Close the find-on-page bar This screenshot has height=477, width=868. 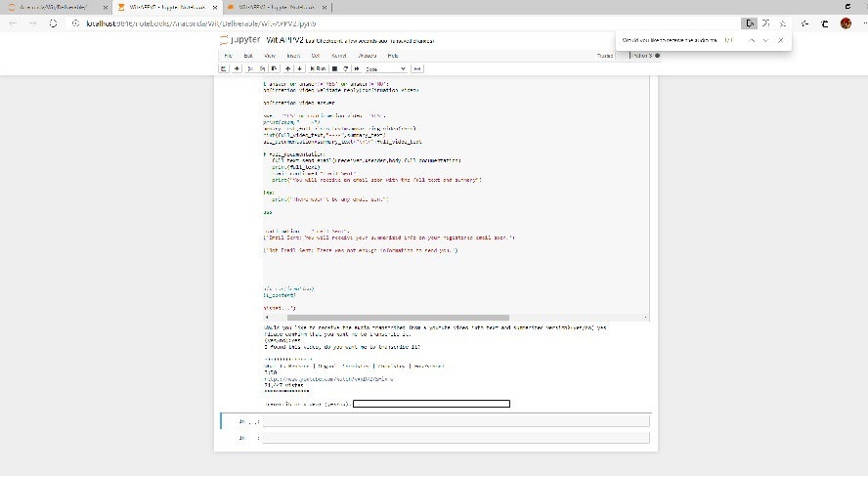[x=781, y=40]
